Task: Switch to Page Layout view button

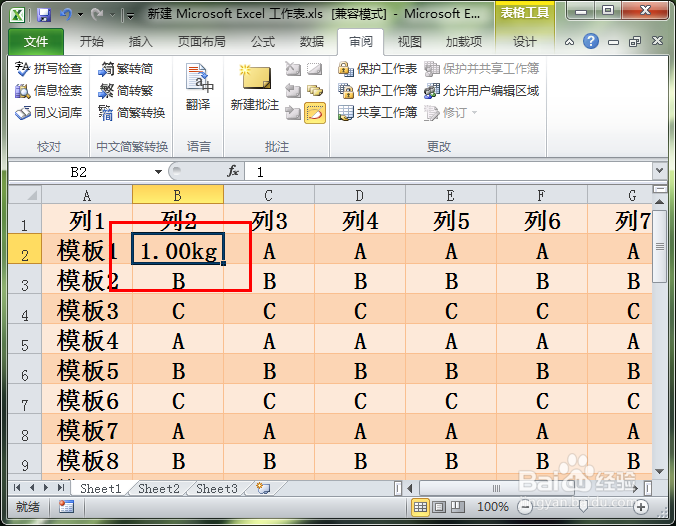Action: 439,507
